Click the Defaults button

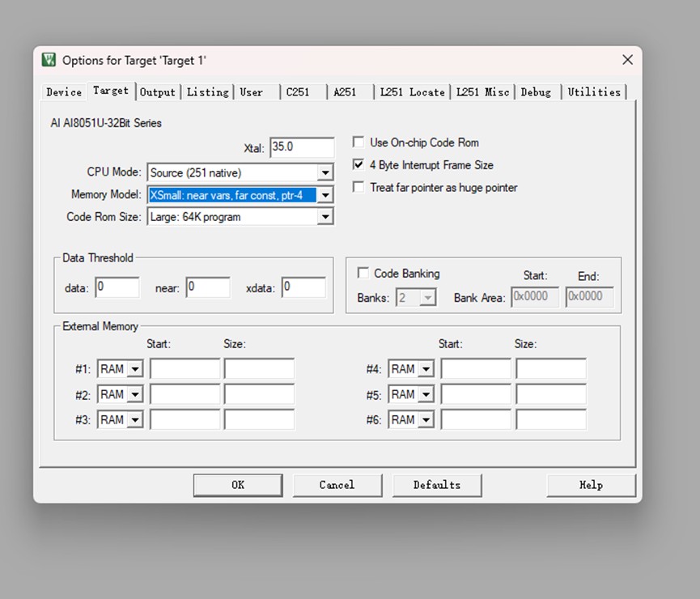(437, 485)
